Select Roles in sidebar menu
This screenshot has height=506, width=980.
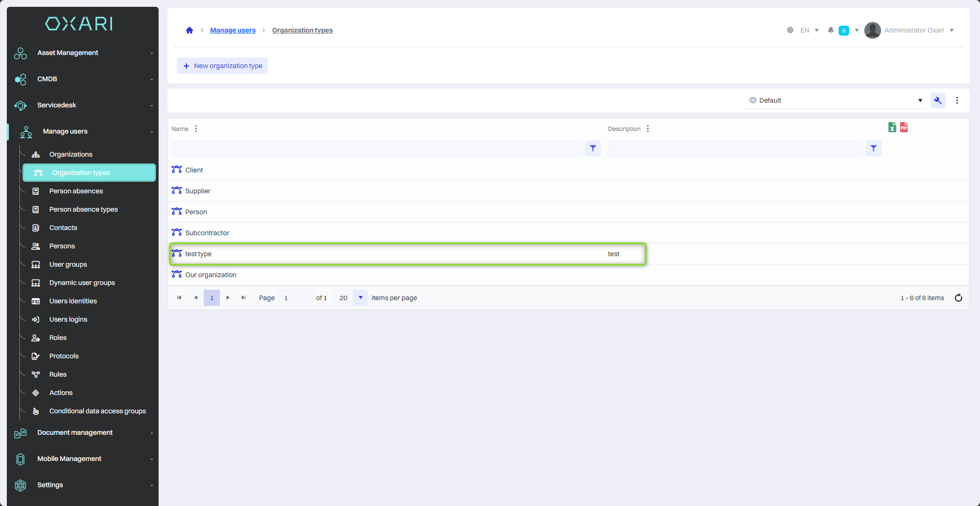point(58,338)
